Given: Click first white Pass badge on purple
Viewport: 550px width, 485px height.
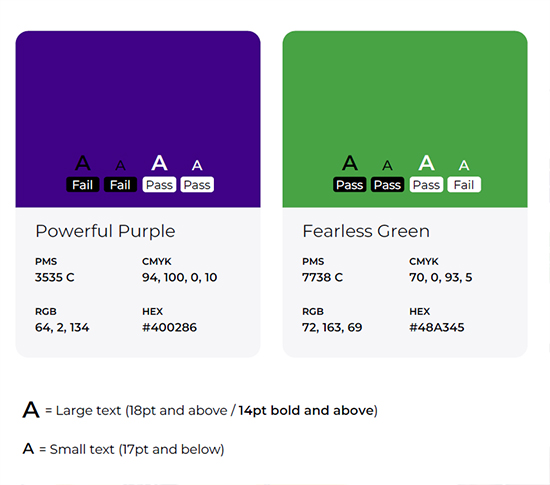Looking at the screenshot, I should 159,184.
